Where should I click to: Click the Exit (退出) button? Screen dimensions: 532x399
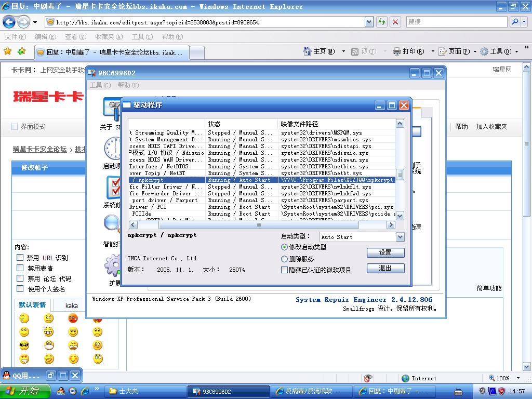coord(385,268)
